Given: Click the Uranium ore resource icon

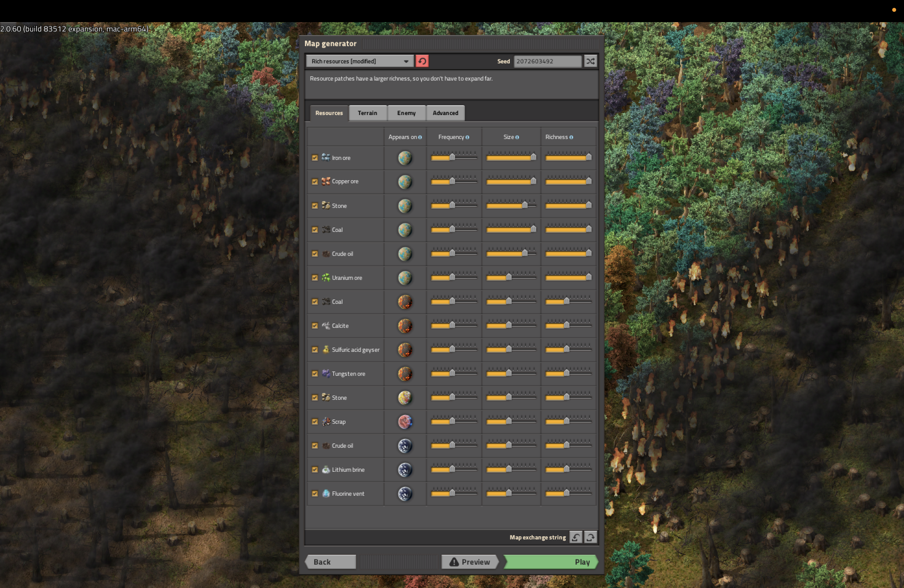Looking at the screenshot, I should (326, 277).
